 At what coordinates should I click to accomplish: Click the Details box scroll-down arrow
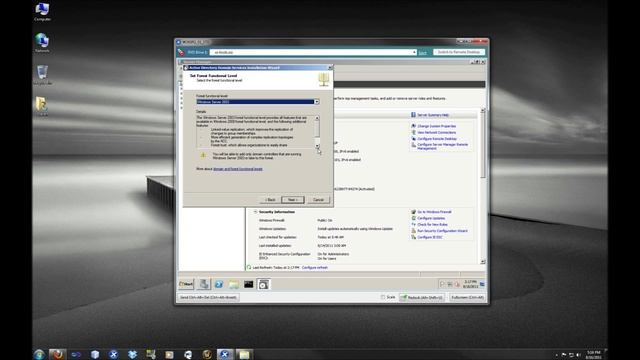tap(317, 146)
